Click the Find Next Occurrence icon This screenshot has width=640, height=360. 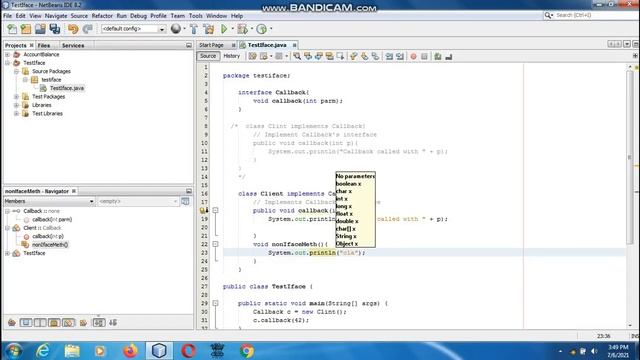319,56
